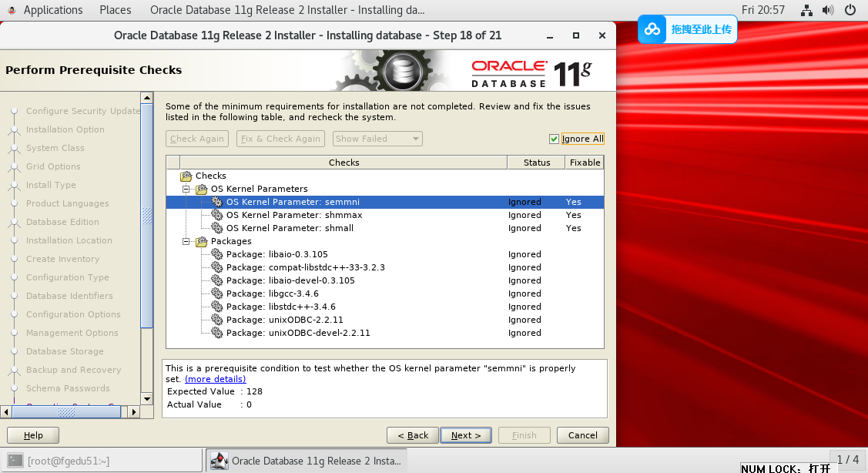Image resolution: width=868 pixels, height=473 pixels.
Task: Open the Show Failed dropdown
Action: [377, 139]
